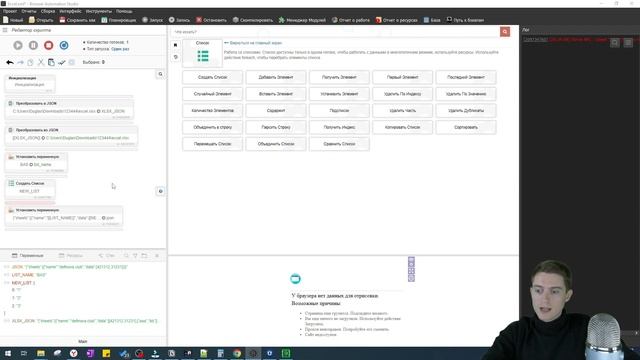Screen dimensions: 640x360
Task: Click the red search button next to action search
Action: point(505,32)
